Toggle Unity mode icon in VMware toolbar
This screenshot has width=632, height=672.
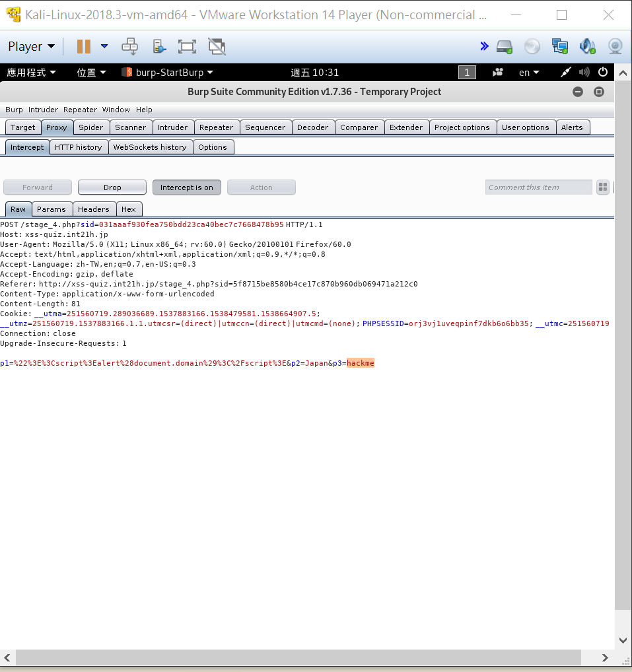point(217,46)
